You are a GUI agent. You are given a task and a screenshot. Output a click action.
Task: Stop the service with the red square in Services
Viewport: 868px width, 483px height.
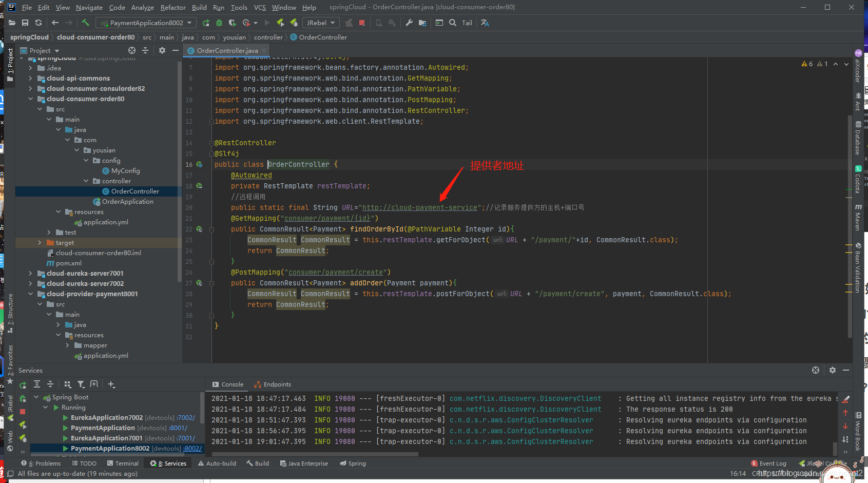coord(23,412)
